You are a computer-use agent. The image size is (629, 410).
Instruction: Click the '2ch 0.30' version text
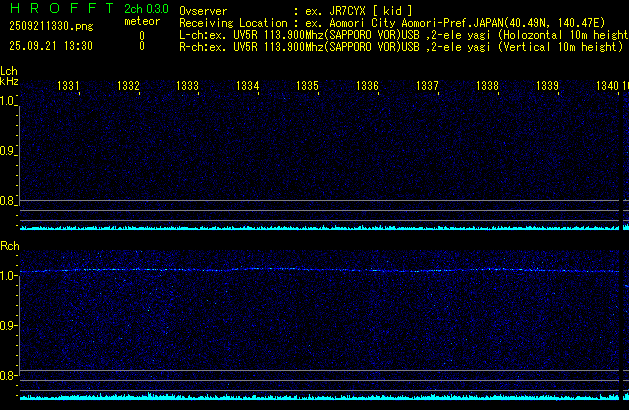(x=146, y=8)
